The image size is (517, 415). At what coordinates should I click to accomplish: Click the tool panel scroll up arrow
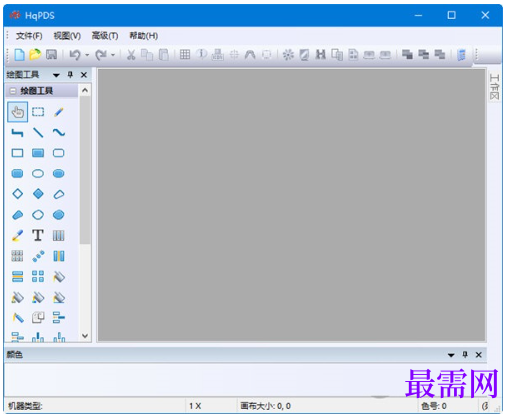click(85, 90)
